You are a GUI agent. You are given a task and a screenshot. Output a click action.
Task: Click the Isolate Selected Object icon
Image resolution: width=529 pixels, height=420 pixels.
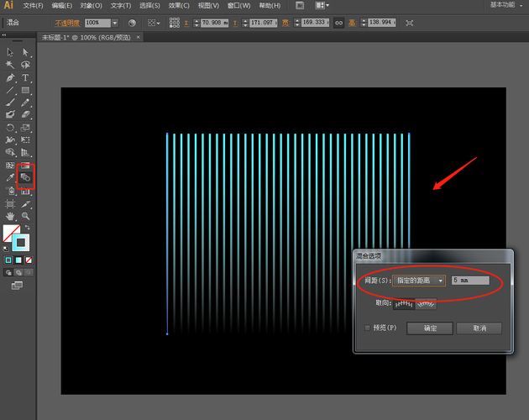coord(409,23)
